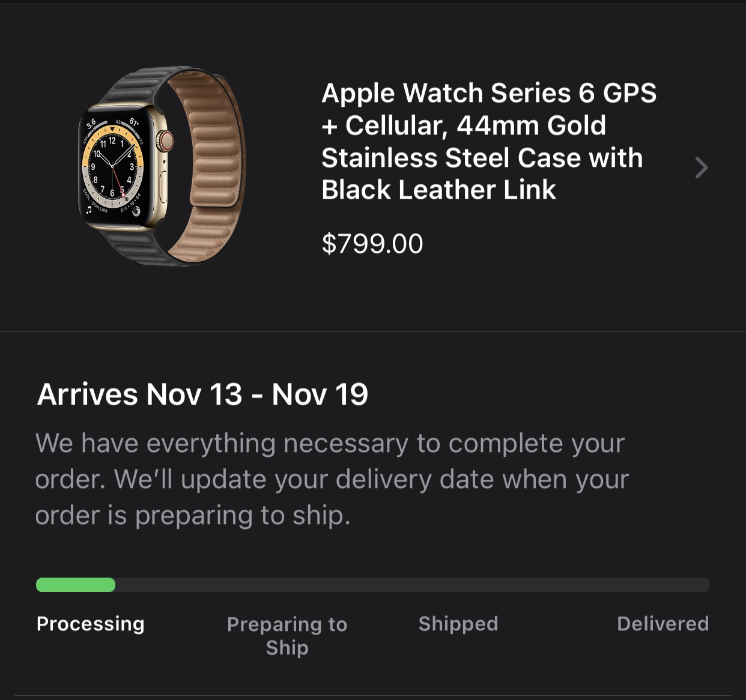The width and height of the screenshot is (746, 700).
Task: Tap the order status description paragraph
Action: [x=332, y=479]
